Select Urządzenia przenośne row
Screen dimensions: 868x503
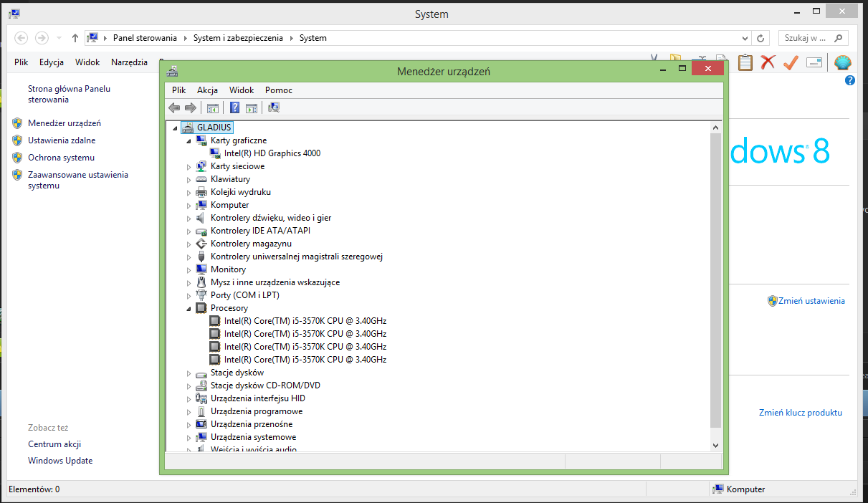252,424
